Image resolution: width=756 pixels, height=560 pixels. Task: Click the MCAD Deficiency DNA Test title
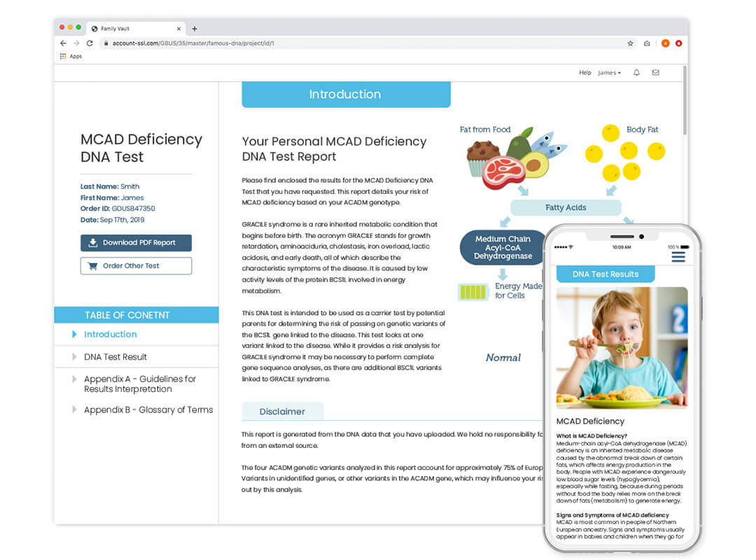(141, 148)
